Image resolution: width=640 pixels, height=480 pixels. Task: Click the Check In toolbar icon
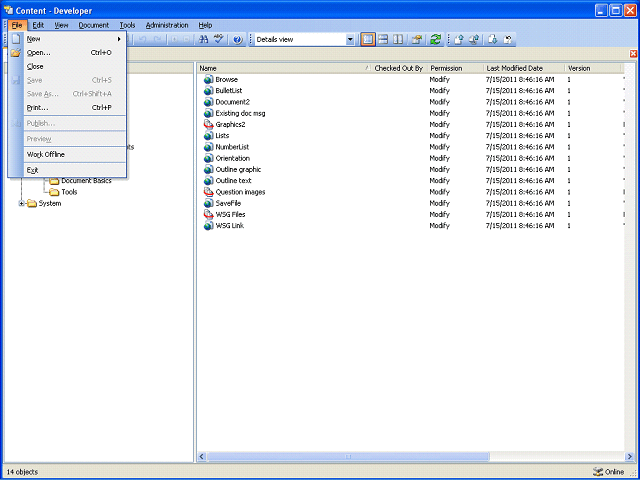(x=459, y=40)
